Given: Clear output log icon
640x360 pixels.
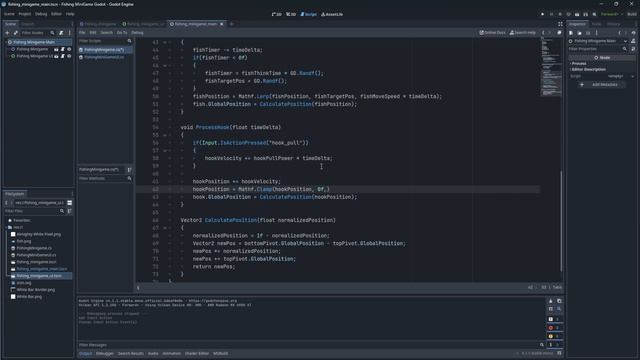Looking at the screenshot, I should click(x=551, y=301).
